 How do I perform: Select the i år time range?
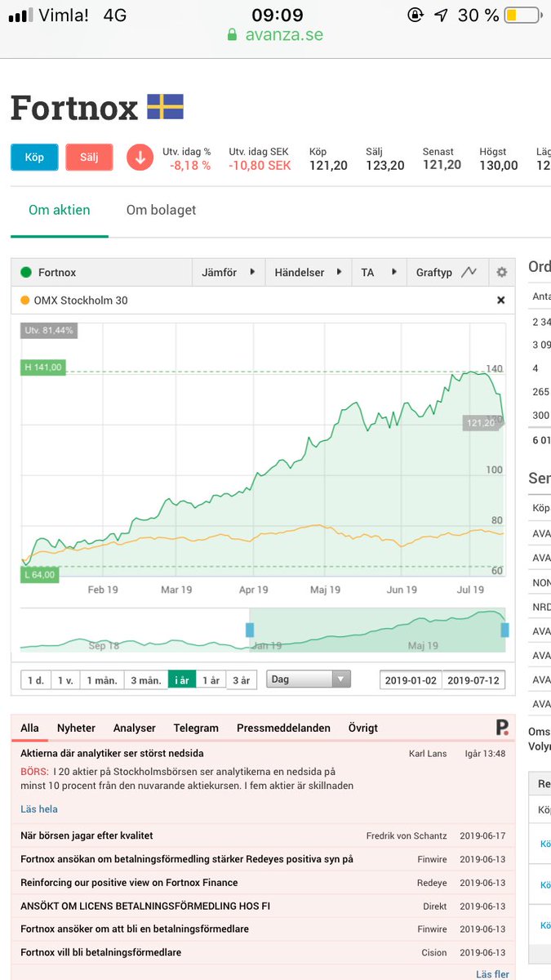182,679
